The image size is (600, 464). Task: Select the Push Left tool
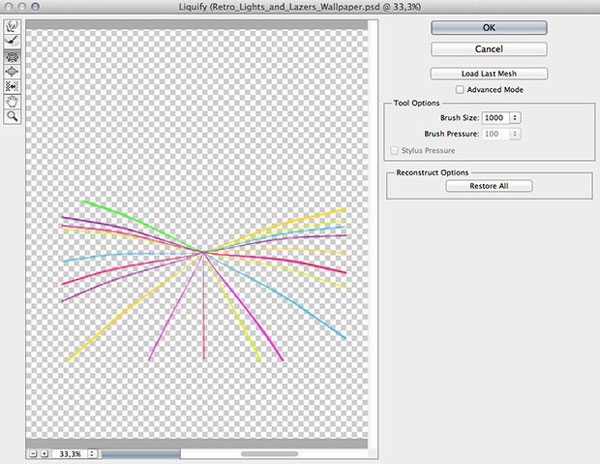12,86
